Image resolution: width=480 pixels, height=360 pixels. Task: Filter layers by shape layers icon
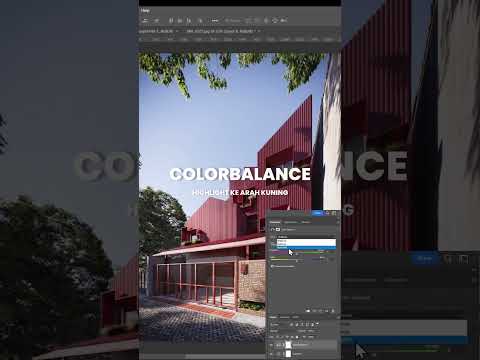307,324
